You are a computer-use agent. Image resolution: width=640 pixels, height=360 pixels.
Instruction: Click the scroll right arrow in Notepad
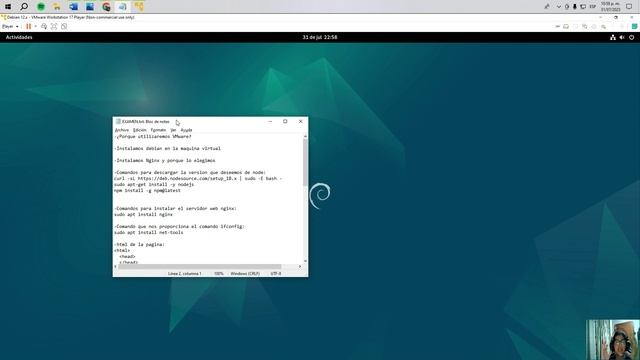point(300,267)
